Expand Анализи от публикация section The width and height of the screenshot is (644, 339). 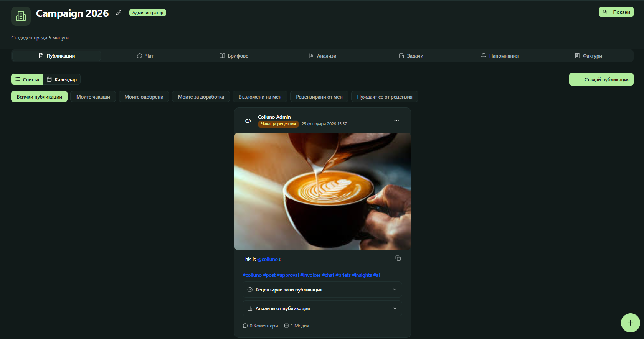click(322, 309)
